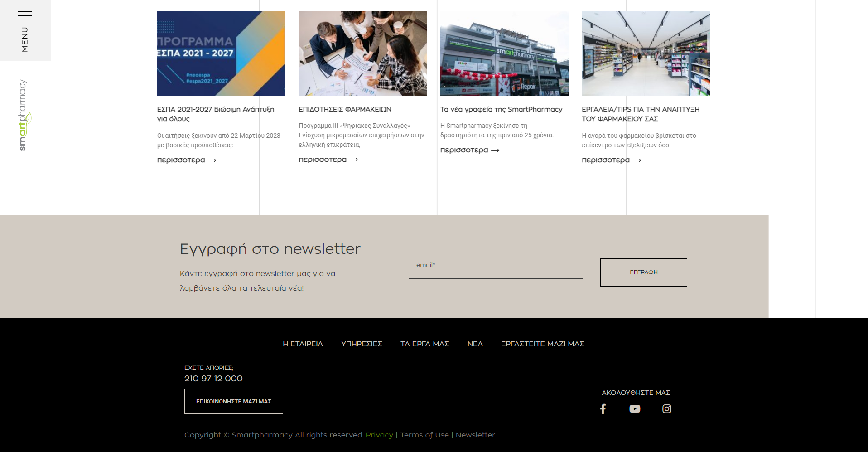Open the ΕΣΠΑ 2021-2027 program banner image
The width and height of the screenshot is (868, 452).
(x=221, y=53)
